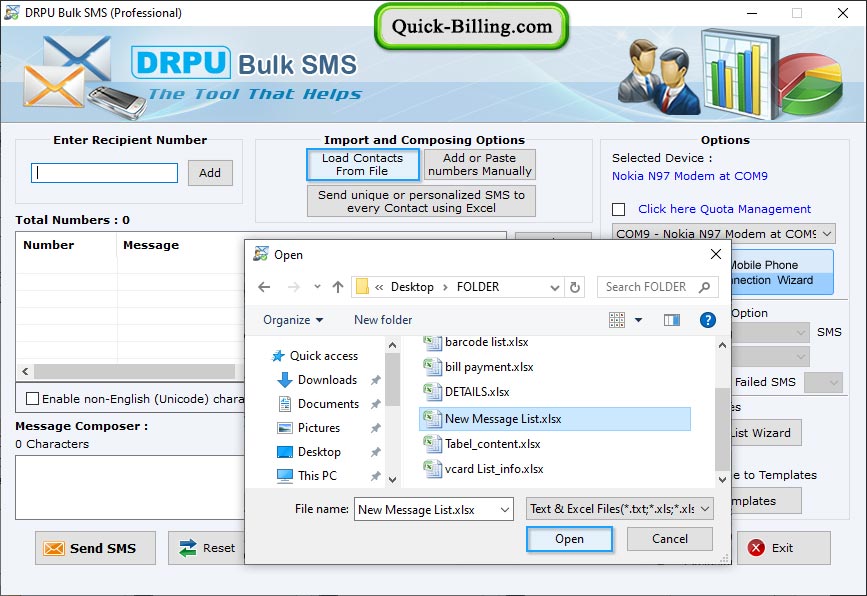This screenshot has height=596, width=867.
Task: Open the dropdown next to the SMS label
Action: point(771,332)
